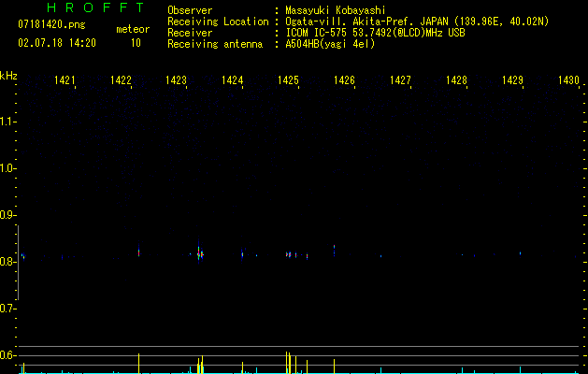Select the file name 07181420.png
This screenshot has height=374, width=588.
pos(51,24)
